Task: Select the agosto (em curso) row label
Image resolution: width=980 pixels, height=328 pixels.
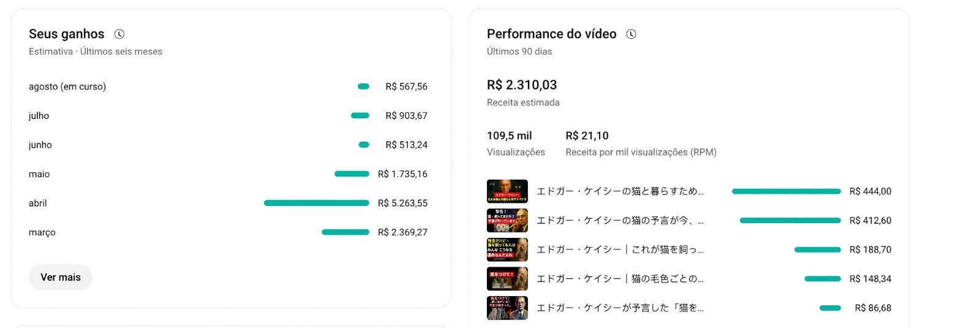Action: pos(67,86)
